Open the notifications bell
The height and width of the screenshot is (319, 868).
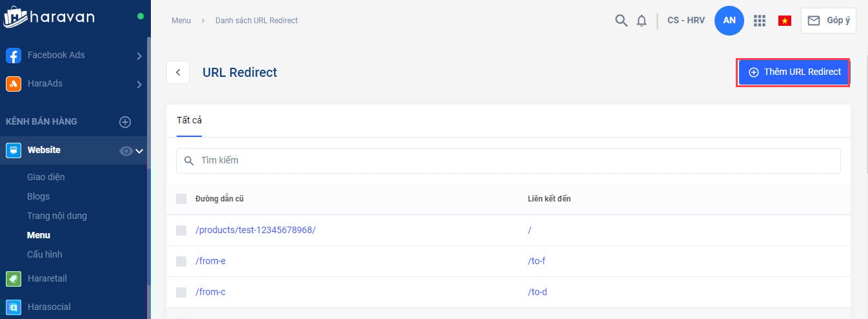[x=642, y=21]
